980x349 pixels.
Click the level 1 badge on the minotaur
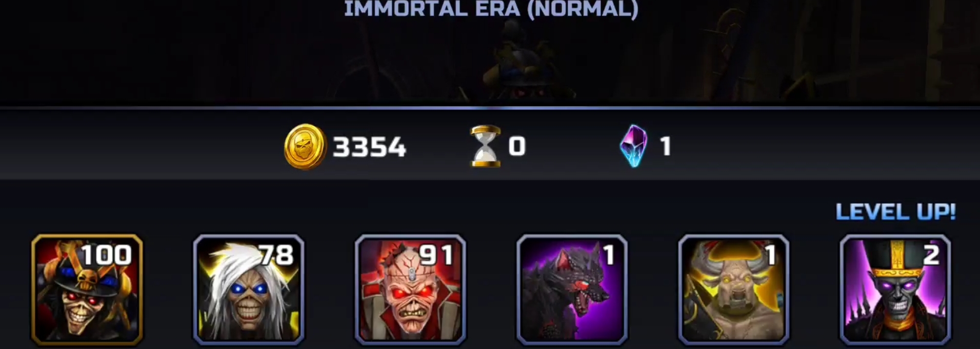coord(771,255)
